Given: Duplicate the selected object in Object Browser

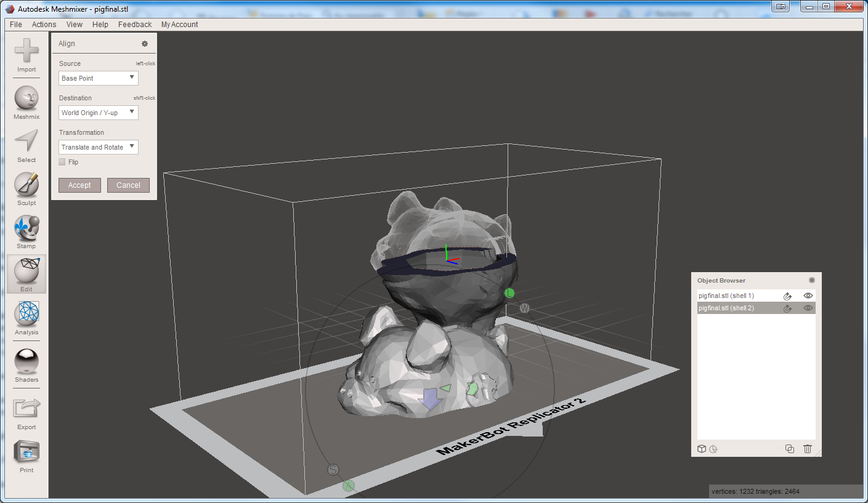Looking at the screenshot, I should pyautogui.click(x=790, y=449).
